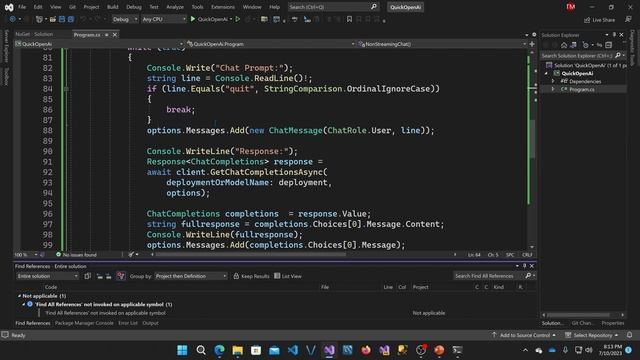The image size is (640, 360).
Task: Open the editor tab settings gear icon
Action: (534, 35)
